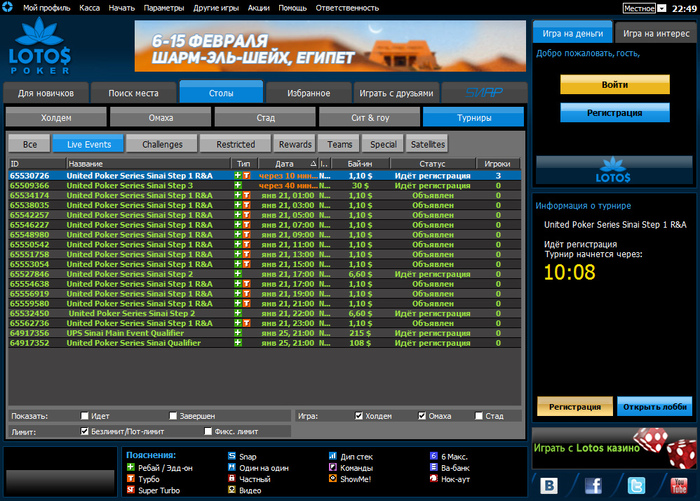Open the Параметры menu

coord(164,8)
